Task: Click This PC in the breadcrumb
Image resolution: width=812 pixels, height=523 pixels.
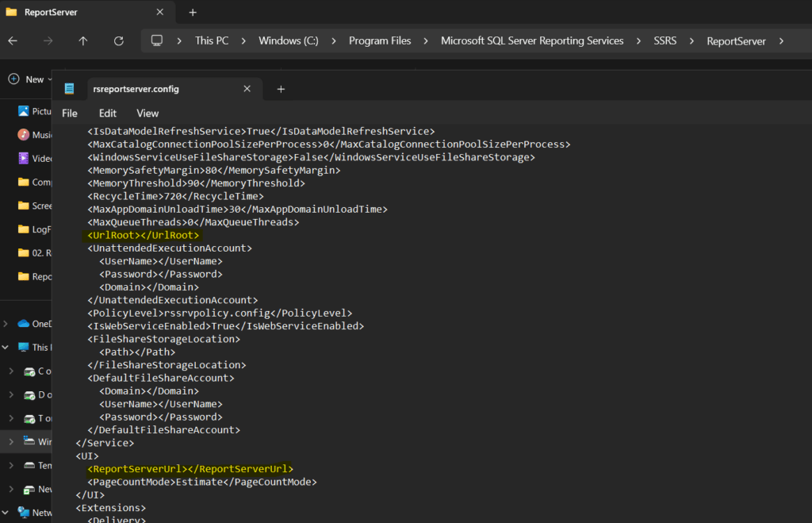Action: (211, 40)
